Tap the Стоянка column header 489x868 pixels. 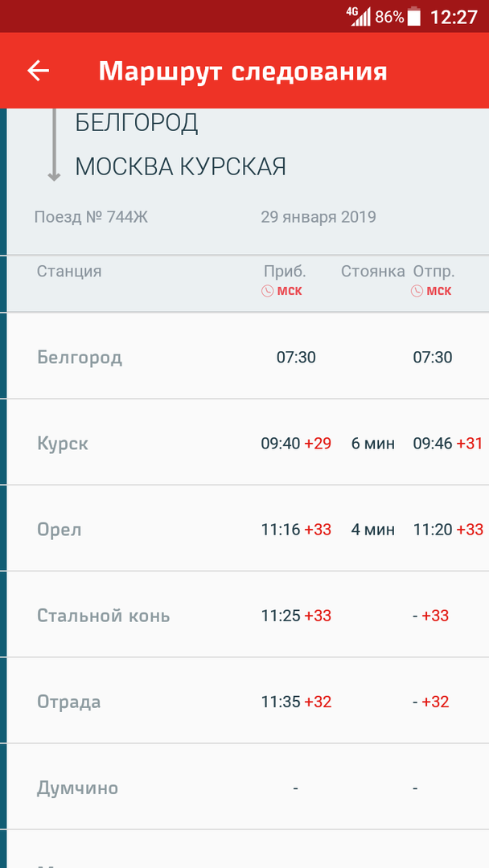coord(372,271)
